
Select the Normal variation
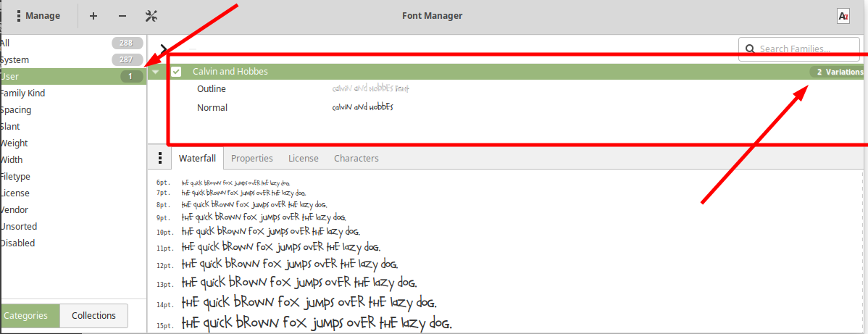pos(212,107)
